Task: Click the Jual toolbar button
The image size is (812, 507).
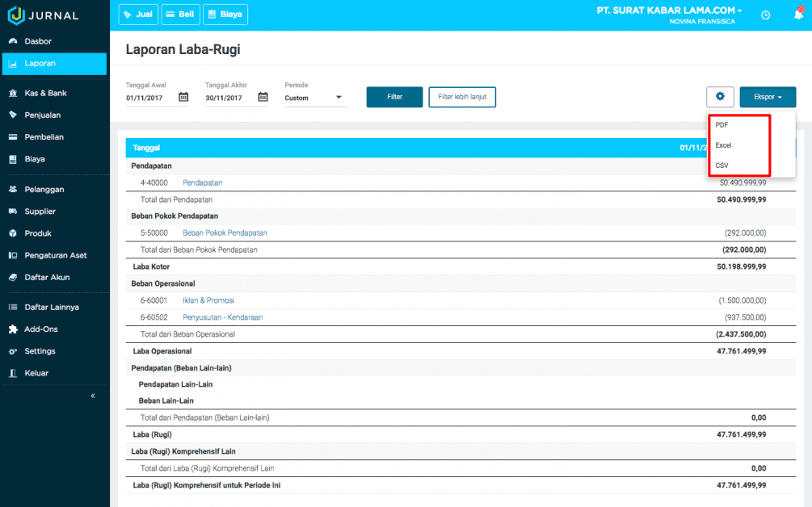Action: coord(138,15)
